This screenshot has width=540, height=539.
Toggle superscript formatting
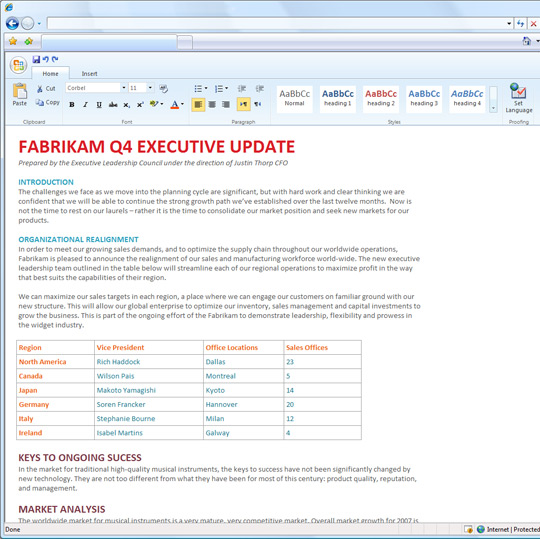click(140, 104)
